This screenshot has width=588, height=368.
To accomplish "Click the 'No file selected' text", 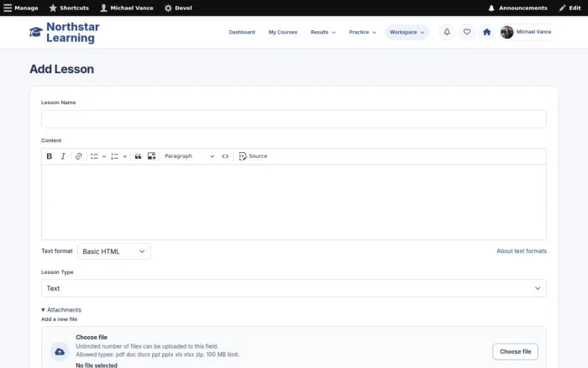I will pyautogui.click(x=97, y=365).
